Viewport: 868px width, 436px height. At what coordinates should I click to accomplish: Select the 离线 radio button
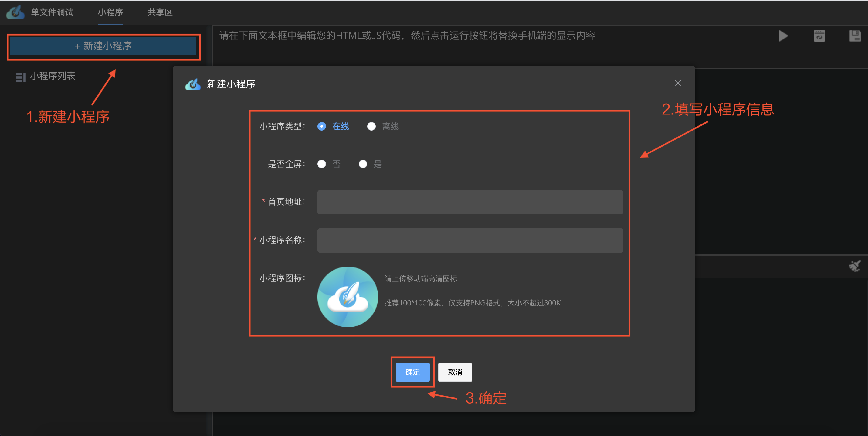pyautogui.click(x=371, y=126)
